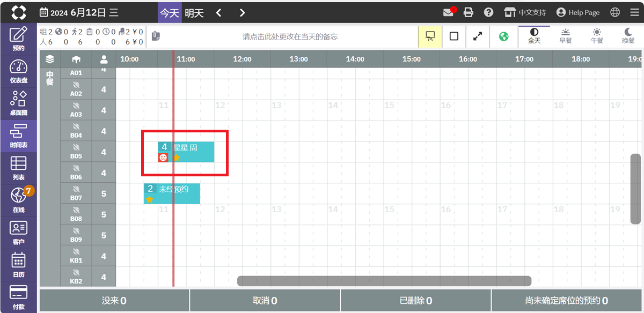Click the star icon on 星星 周 booking

pyautogui.click(x=176, y=158)
